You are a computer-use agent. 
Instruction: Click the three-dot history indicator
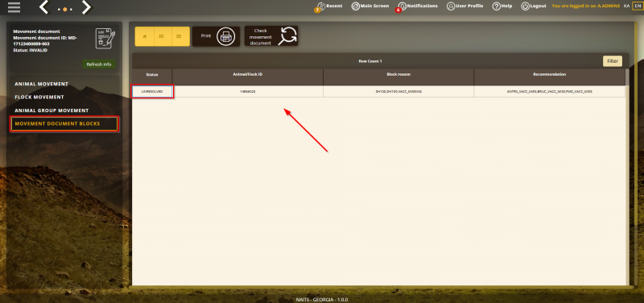click(65, 9)
